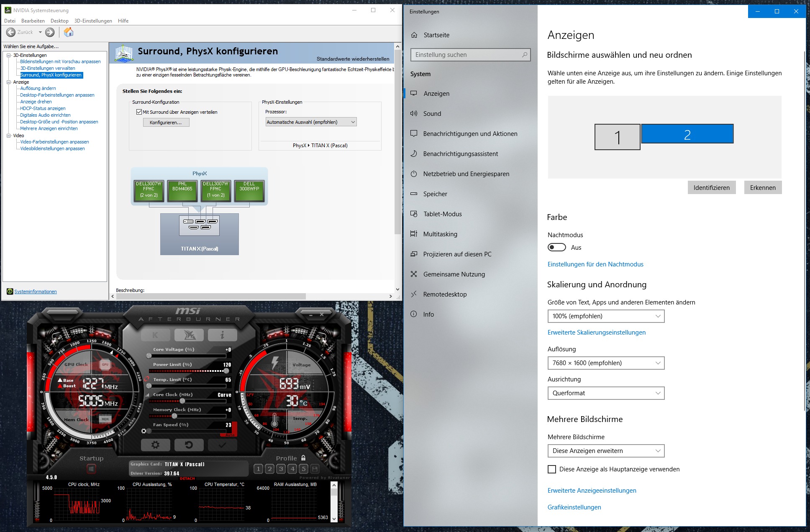Click the home icon in NVIDIA toolbar
Screen dimensions: 810x532
(68, 32)
